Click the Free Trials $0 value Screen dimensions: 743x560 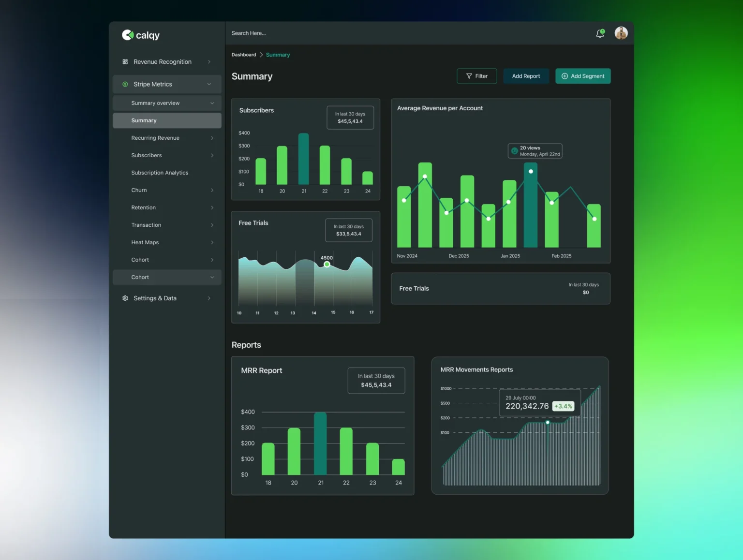(586, 293)
